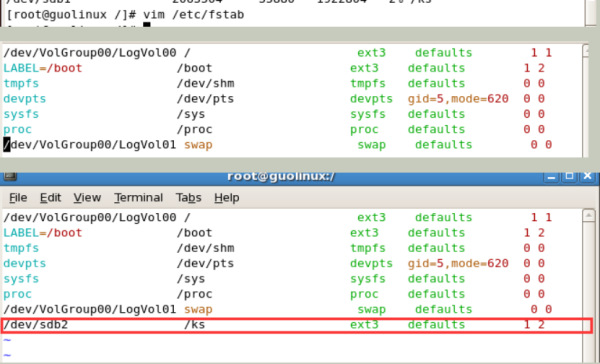Click 'gid=5,mode=620' in lower terminal
The height and width of the screenshot is (364, 600).
click(458, 264)
